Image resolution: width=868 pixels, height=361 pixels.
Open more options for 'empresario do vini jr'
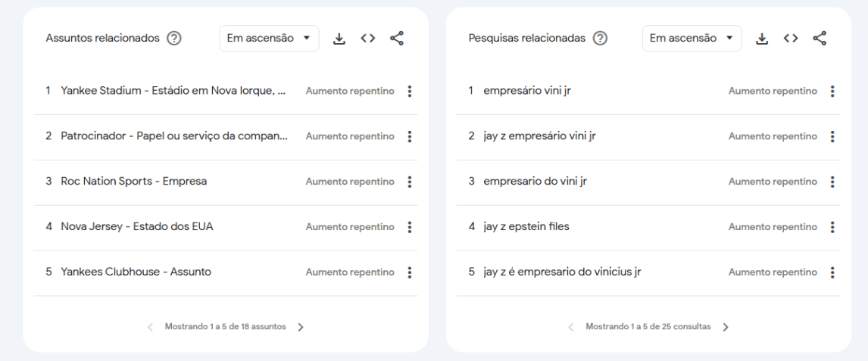[832, 182]
